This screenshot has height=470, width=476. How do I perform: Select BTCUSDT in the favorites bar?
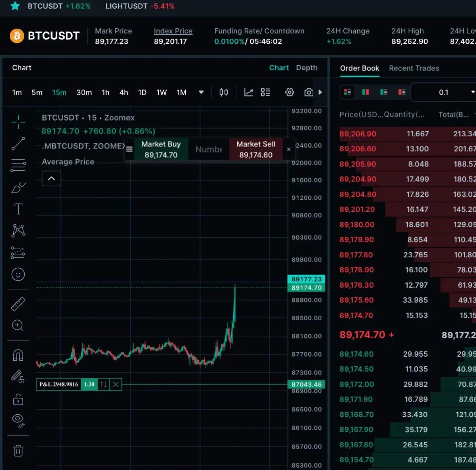[59, 6]
